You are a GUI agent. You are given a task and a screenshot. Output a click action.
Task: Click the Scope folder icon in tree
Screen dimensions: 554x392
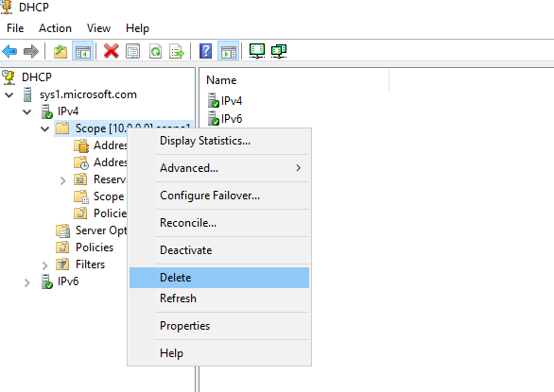[x=62, y=128]
